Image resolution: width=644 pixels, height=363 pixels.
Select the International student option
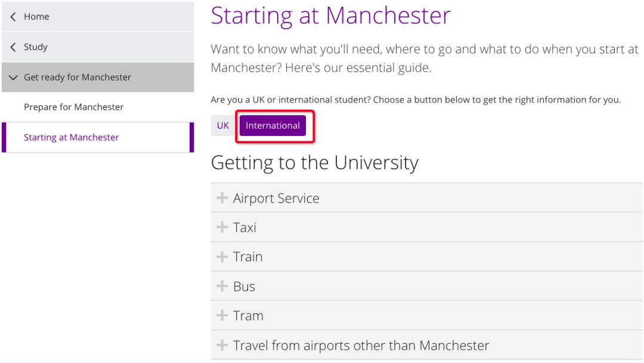[273, 126]
